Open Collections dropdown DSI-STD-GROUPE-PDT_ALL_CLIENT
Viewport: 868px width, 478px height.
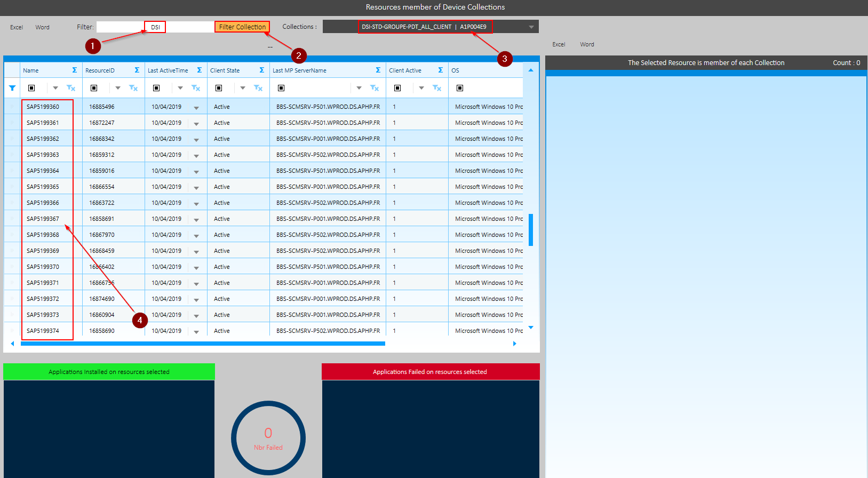pos(431,27)
